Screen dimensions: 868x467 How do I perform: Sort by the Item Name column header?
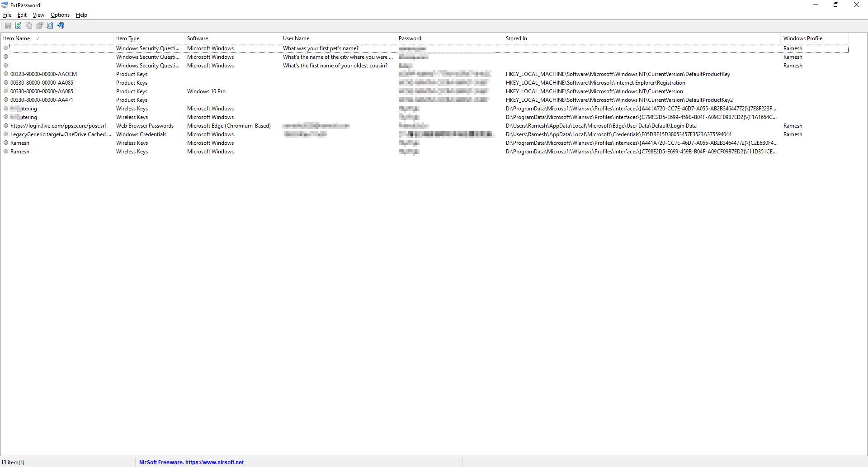(57, 38)
